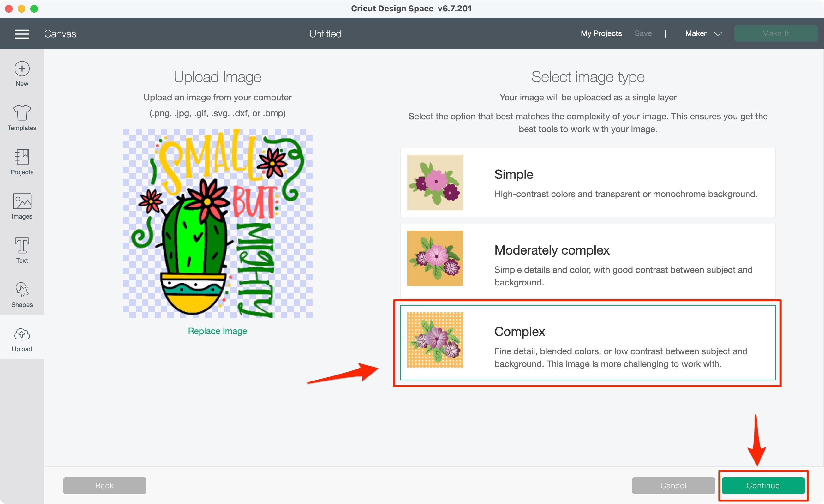Click the Upload cloud icon

pos(22,334)
